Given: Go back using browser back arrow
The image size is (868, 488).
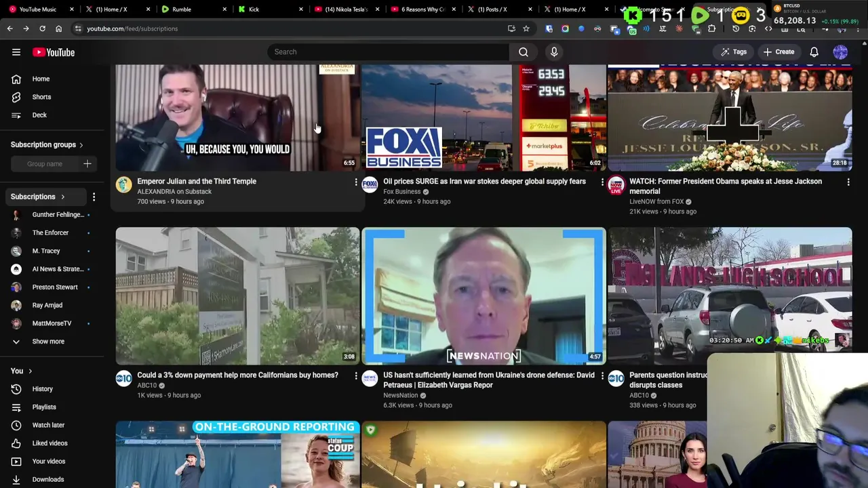Looking at the screenshot, I should [9, 28].
